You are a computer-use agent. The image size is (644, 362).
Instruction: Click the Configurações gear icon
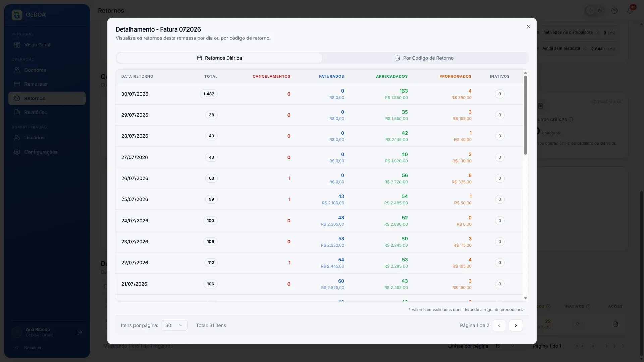pos(17,152)
